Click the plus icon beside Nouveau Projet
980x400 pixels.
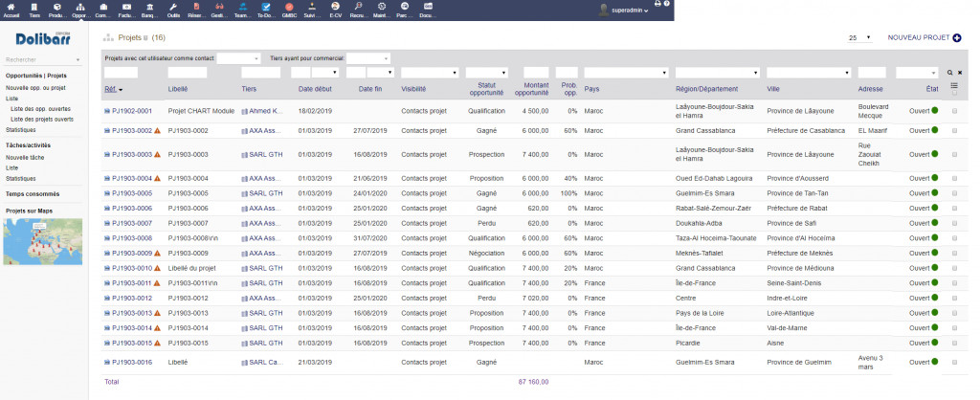coord(957,37)
